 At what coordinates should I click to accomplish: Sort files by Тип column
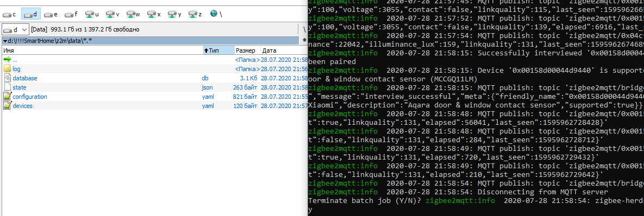tap(218, 50)
